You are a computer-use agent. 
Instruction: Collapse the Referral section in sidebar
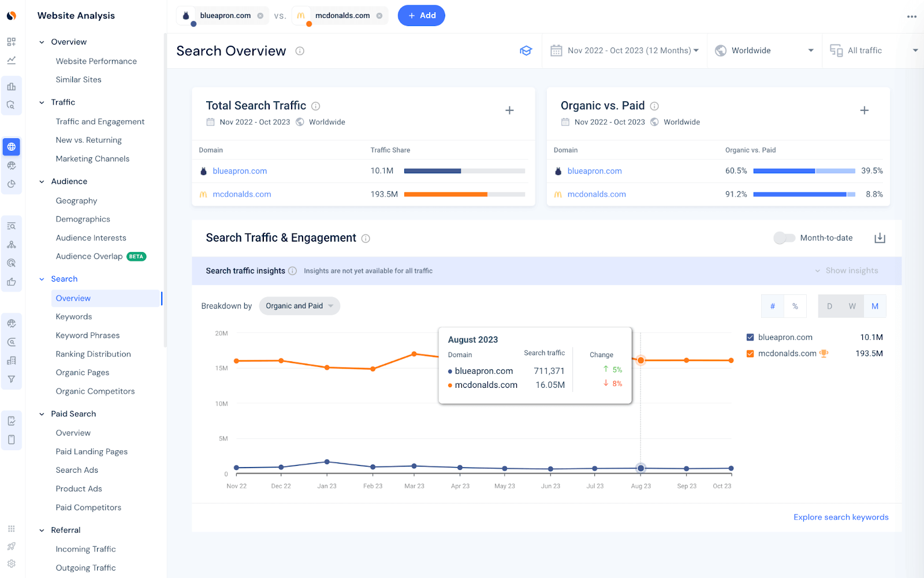[x=42, y=530]
